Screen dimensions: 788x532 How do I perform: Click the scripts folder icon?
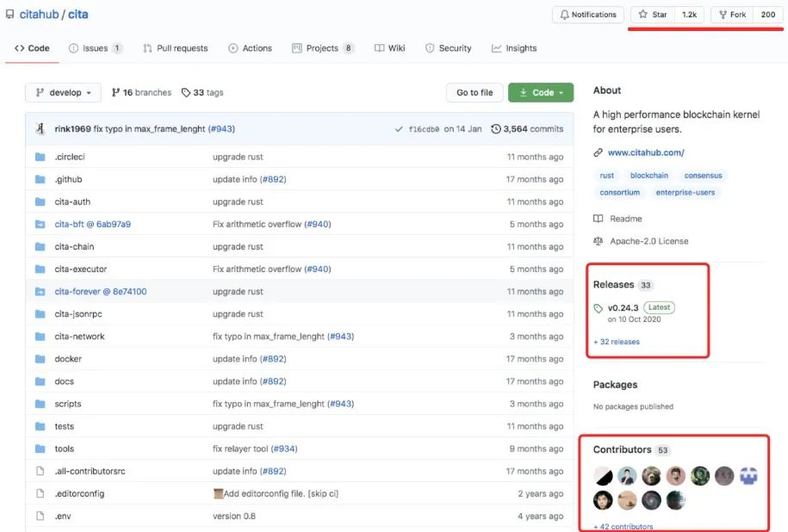[40, 404]
